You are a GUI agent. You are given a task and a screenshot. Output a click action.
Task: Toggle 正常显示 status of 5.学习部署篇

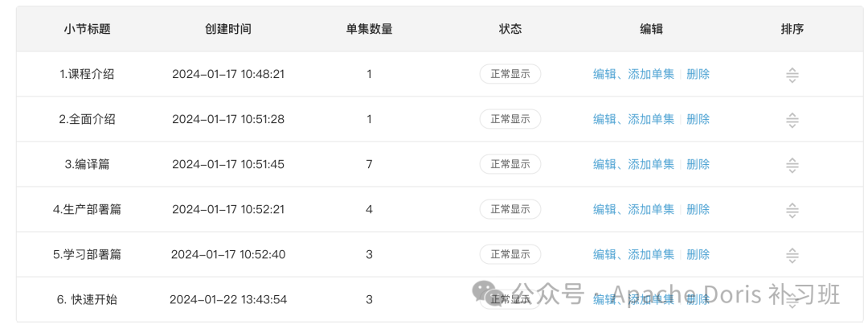(510, 254)
